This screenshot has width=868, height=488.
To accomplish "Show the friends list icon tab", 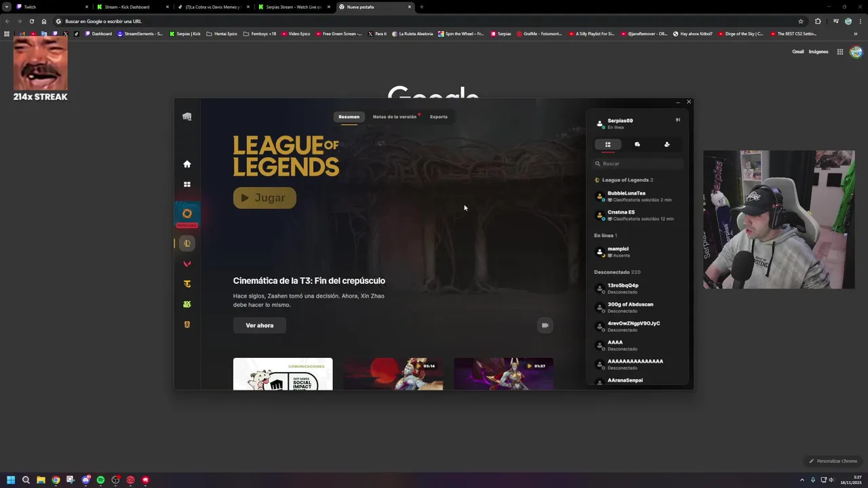I will (x=608, y=144).
